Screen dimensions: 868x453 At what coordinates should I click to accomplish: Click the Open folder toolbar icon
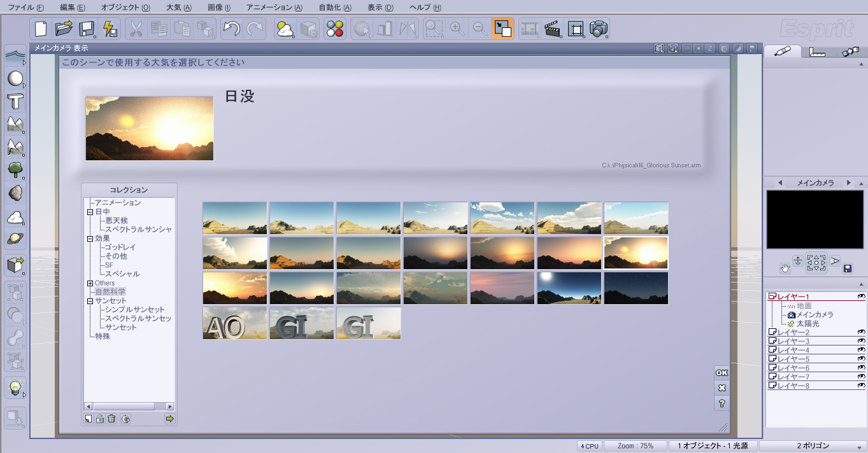[64, 29]
